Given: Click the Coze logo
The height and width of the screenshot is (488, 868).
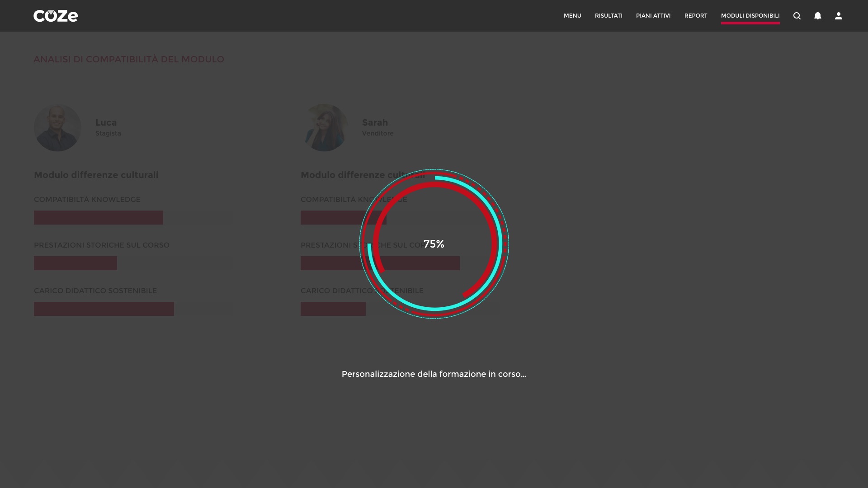Looking at the screenshot, I should [x=56, y=16].
